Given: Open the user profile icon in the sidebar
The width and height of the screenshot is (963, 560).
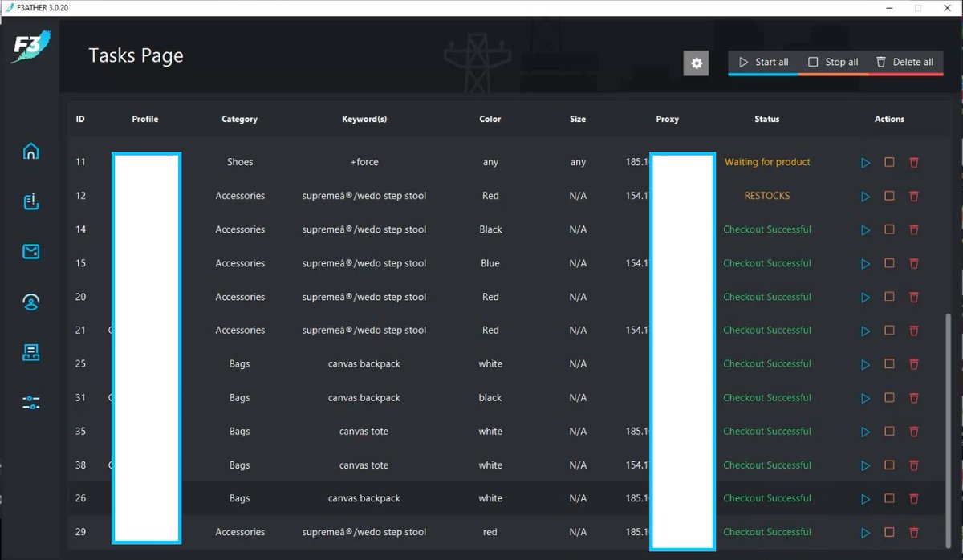Looking at the screenshot, I should (x=30, y=302).
